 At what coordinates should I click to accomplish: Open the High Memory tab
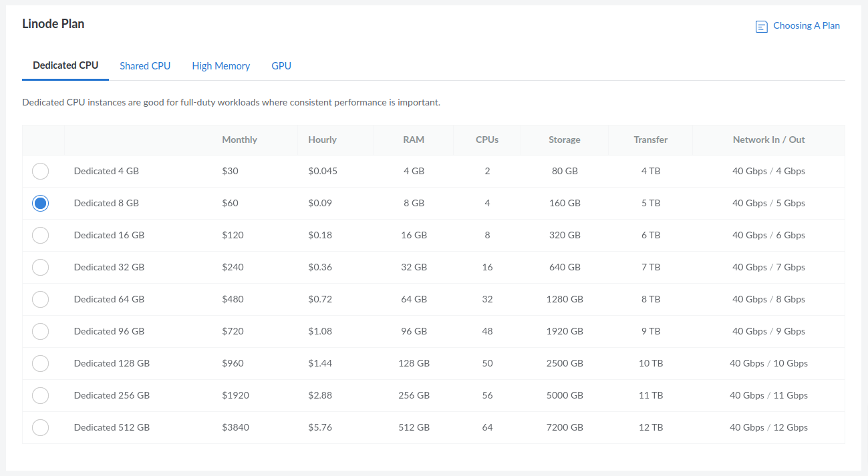221,66
